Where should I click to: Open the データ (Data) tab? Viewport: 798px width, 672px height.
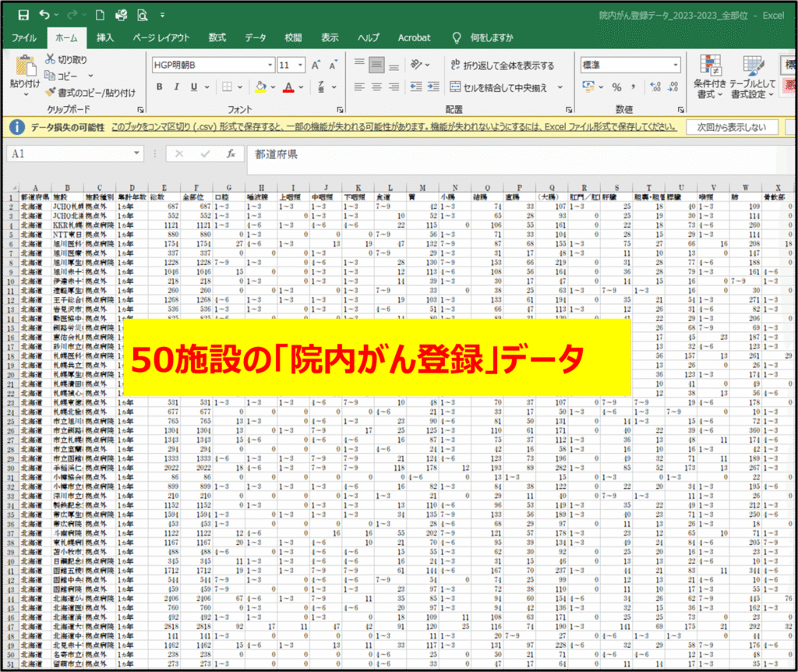coord(255,37)
